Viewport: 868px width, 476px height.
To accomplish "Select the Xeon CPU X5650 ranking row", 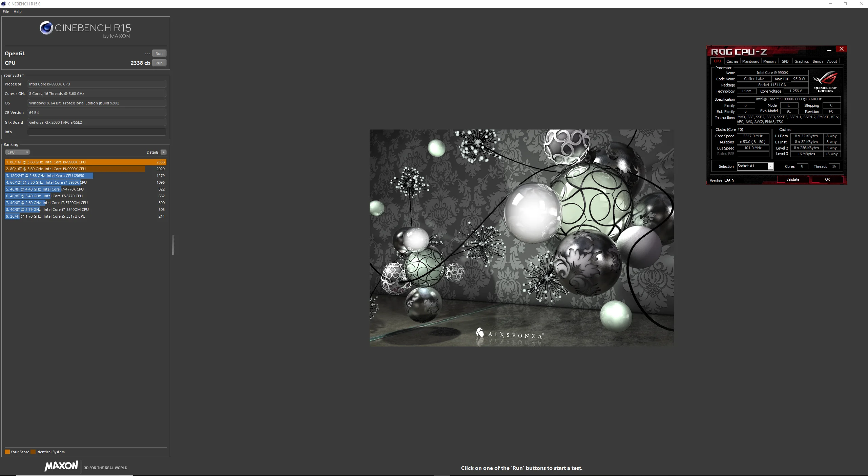I will pyautogui.click(x=85, y=176).
